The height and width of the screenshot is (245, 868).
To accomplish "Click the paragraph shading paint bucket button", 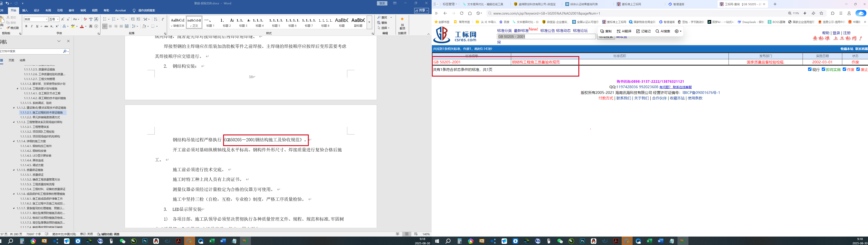I will coord(144,26).
